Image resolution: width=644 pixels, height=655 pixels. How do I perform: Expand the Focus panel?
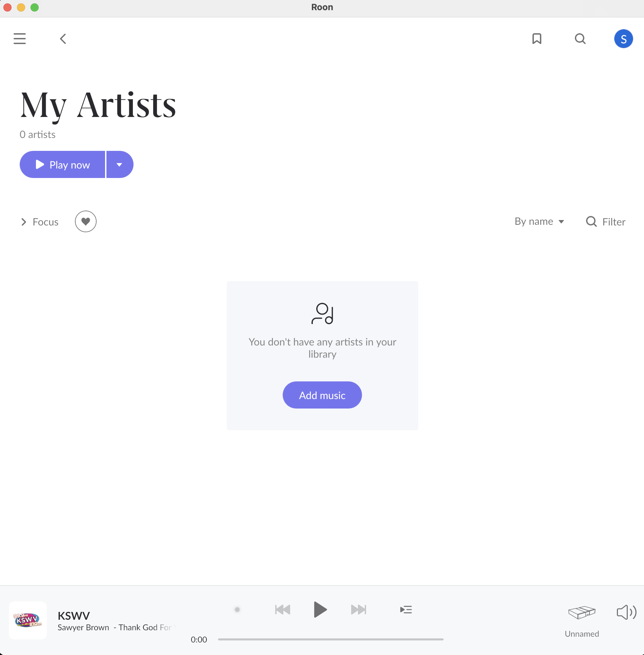click(x=40, y=222)
